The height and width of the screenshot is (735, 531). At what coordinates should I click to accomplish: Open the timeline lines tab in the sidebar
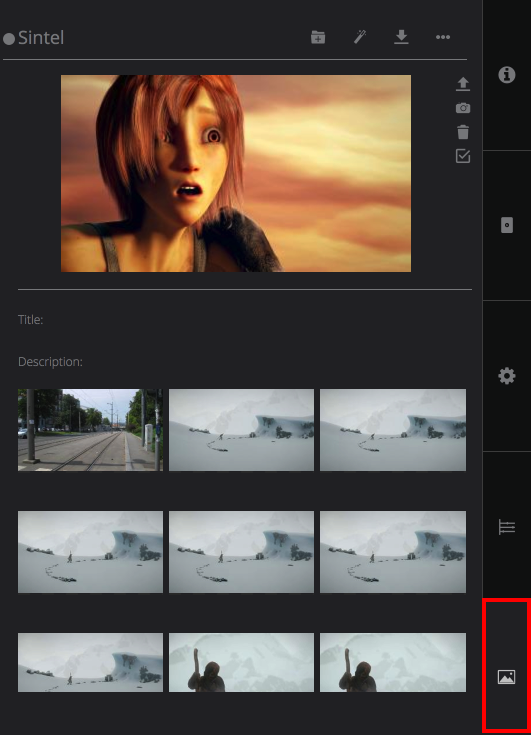[507, 527]
